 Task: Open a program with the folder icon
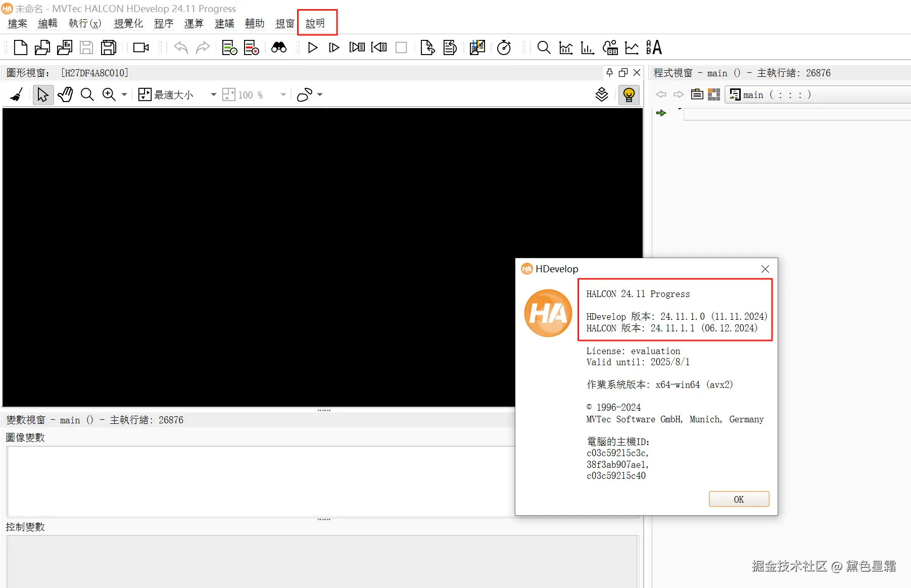(42, 47)
